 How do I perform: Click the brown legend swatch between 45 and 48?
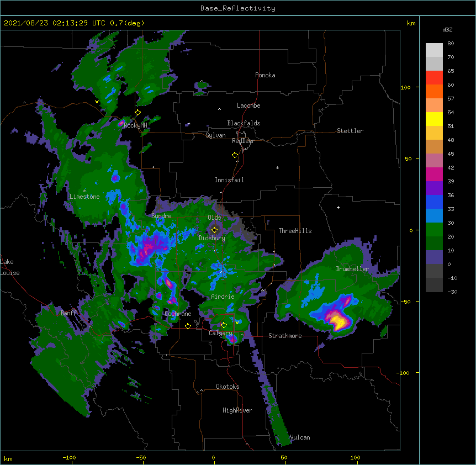pyautogui.click(x=434, y=147)
